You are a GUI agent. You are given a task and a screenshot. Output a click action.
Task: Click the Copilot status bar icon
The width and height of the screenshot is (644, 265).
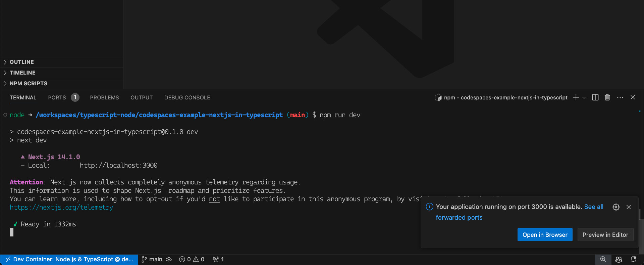point(619,259)
